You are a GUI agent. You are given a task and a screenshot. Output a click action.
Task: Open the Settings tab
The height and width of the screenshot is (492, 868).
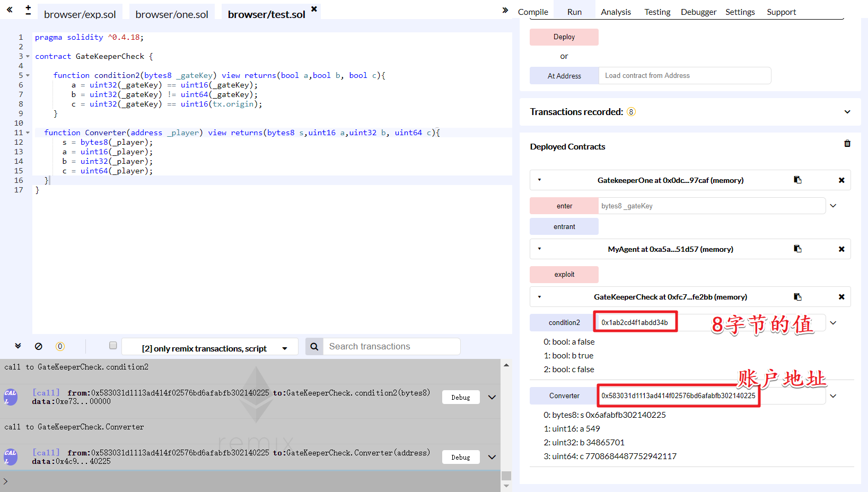tap(740, 12)
